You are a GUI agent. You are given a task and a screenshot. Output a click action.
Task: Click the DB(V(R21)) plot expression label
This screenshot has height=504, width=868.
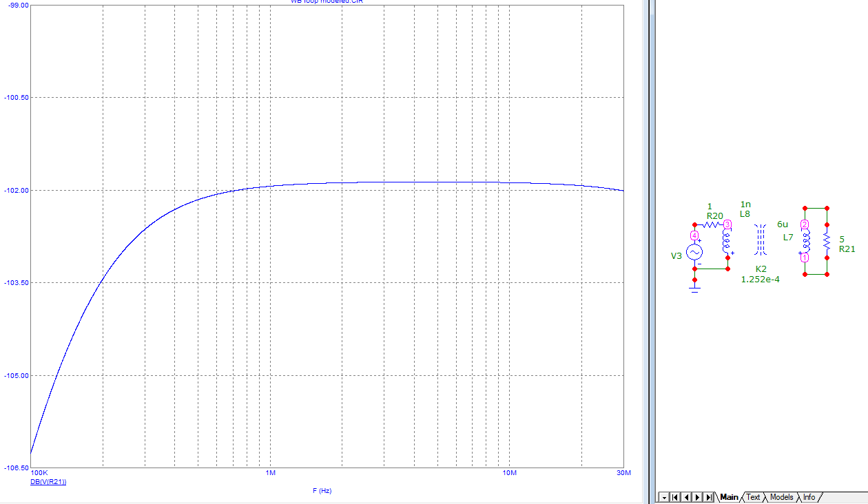(x=48, y=482)
